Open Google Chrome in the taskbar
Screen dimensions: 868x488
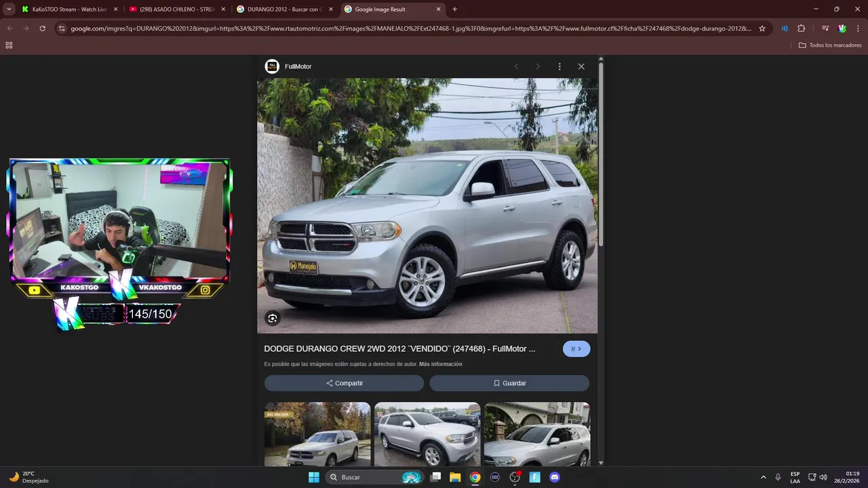pos(475,477)
